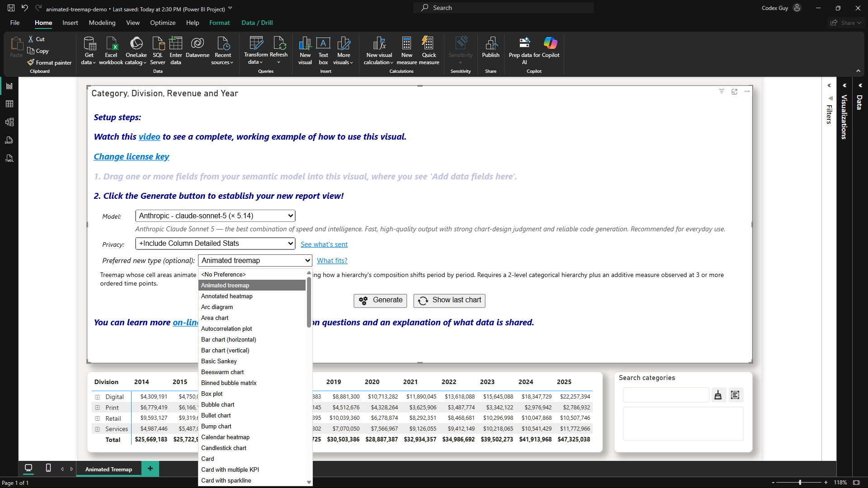Viewport: 868px width, 488px height.
Task: Insert a New visual
Action: coord(305,51)
